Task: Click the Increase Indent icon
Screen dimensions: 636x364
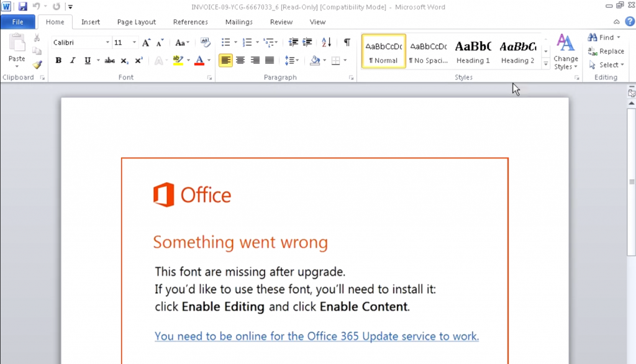Action: tap(307, 43)
